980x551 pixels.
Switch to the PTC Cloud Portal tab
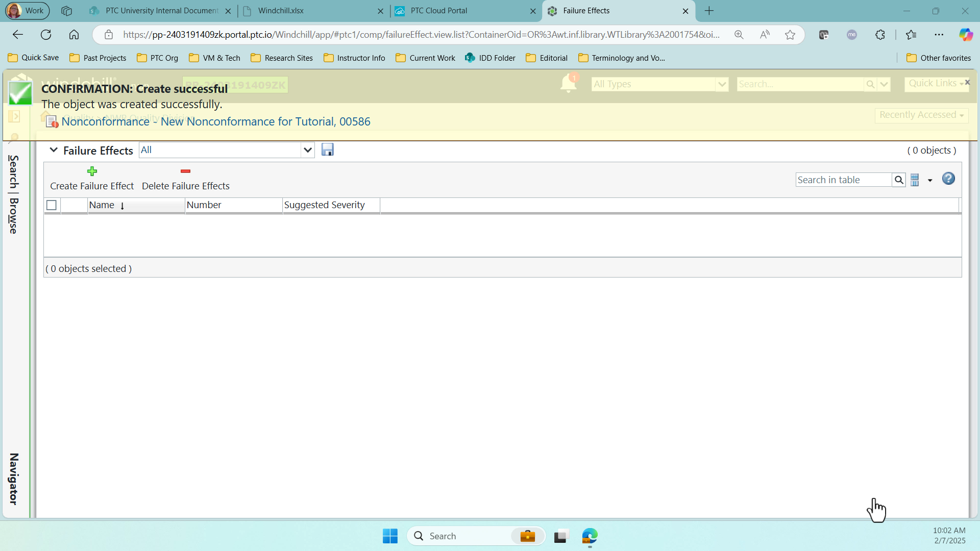point(438,11)
